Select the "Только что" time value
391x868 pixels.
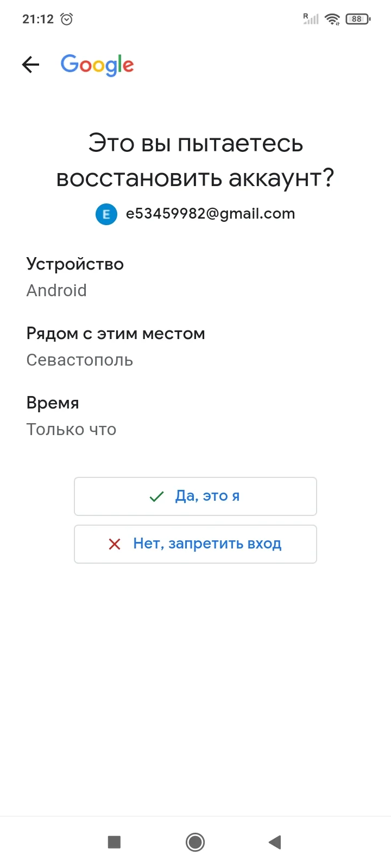pyautogui.click(x=71, y=430)
